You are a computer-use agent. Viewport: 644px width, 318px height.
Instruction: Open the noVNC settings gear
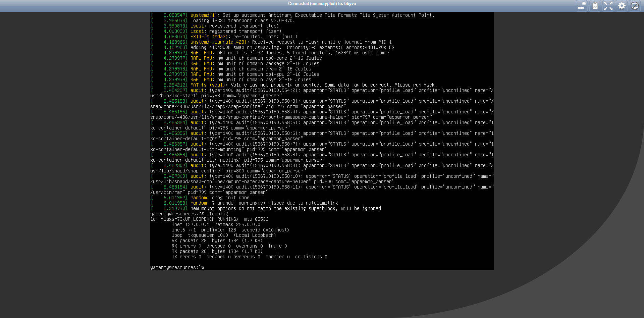click(622, 6)
